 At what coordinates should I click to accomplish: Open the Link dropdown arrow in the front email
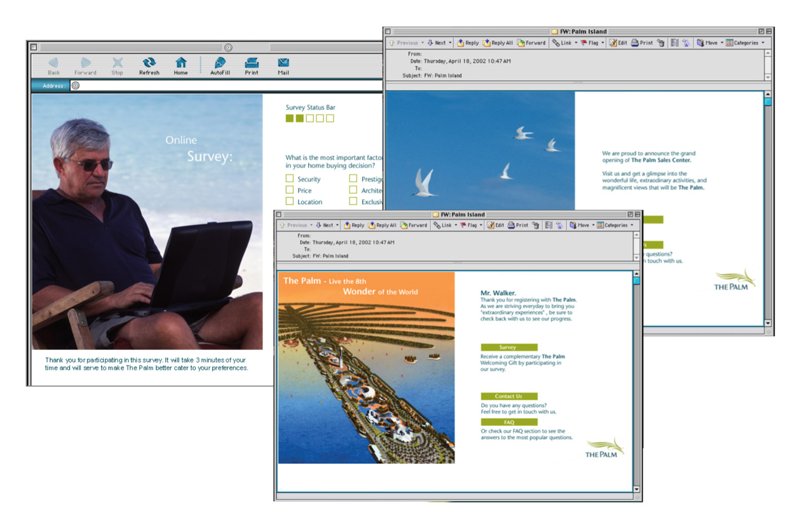coord(456,225)
